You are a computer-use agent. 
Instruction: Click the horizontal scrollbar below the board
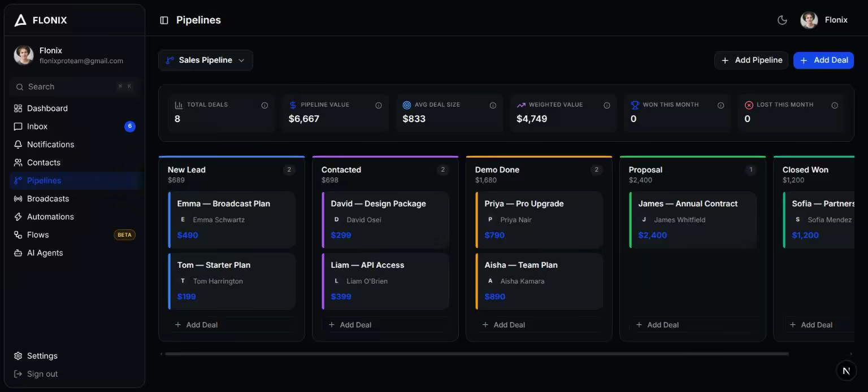[x=476, y=354]
